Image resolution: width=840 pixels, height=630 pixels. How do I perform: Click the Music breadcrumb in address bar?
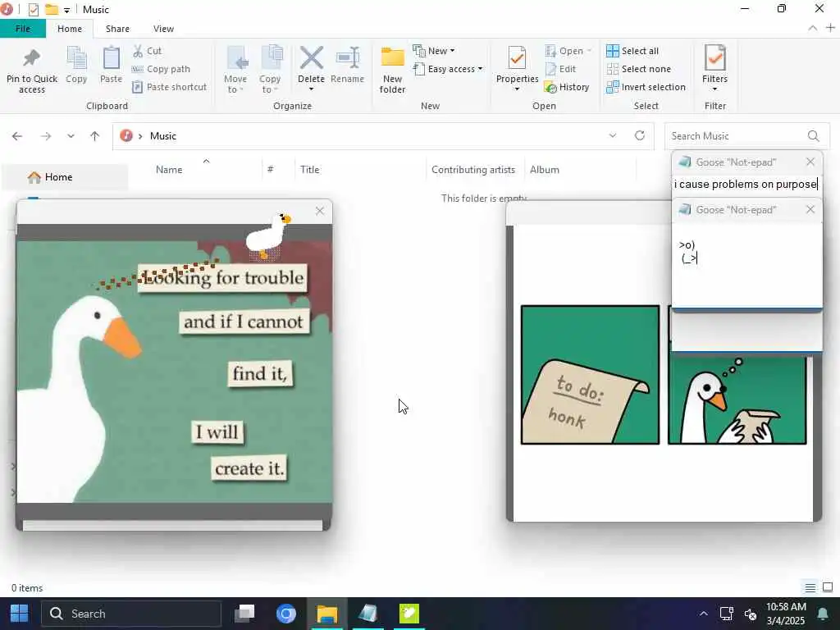(x=163, y=136)
